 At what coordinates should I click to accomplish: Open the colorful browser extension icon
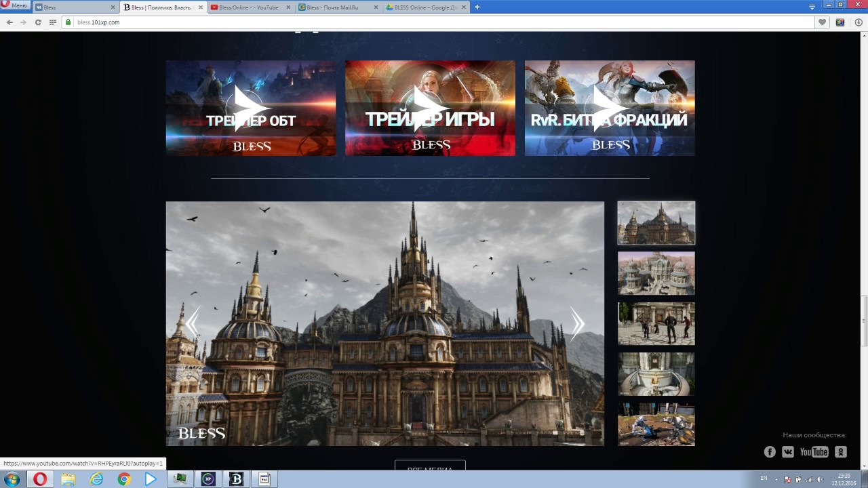840,22
